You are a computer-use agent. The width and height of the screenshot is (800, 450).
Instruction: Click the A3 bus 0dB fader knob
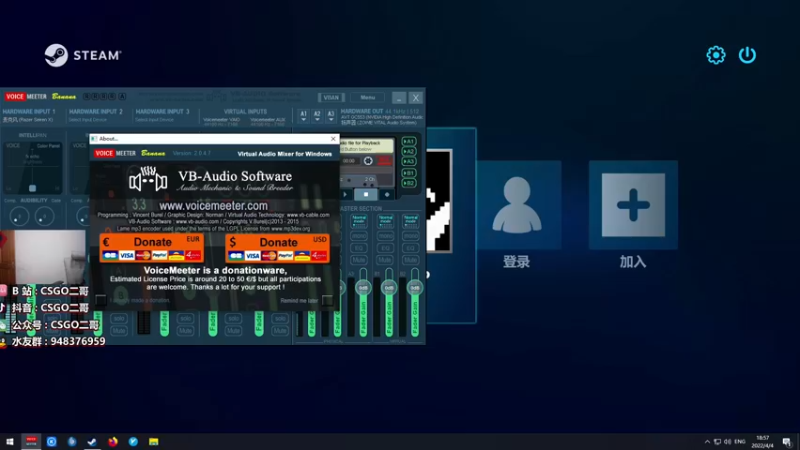point(363,288)
